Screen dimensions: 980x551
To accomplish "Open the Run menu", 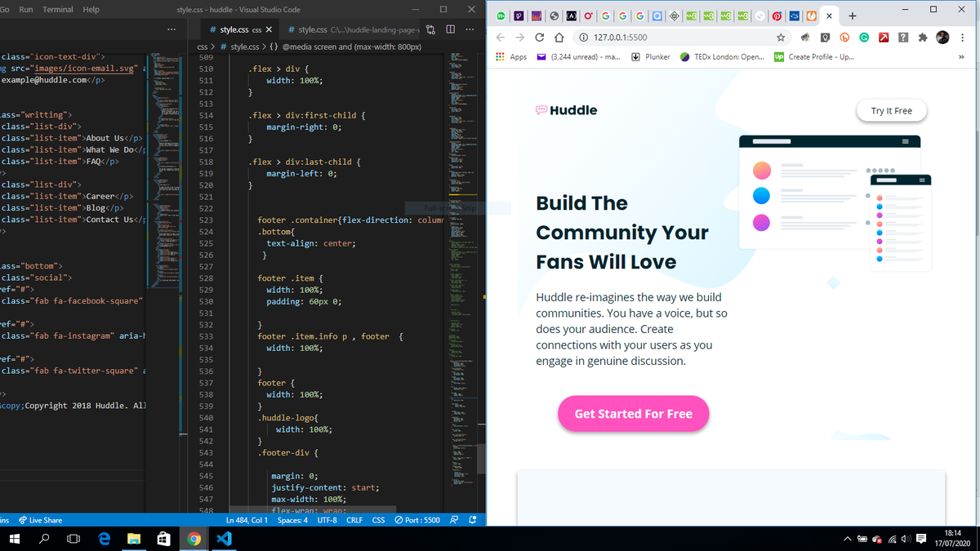I will click(x=25, y=9).
